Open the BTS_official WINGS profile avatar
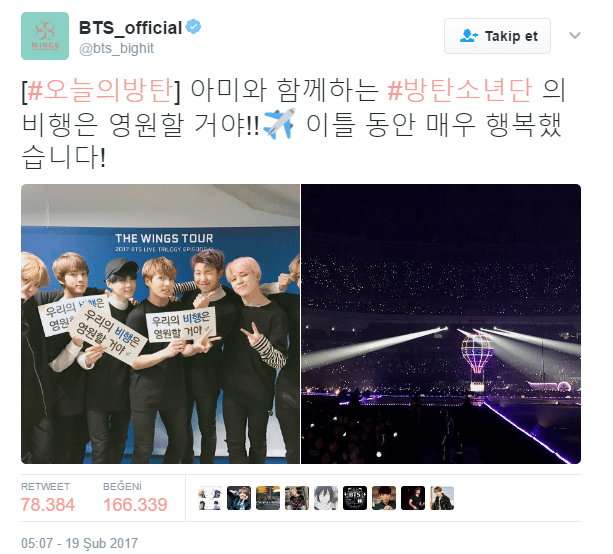 [x=45, y=36]
